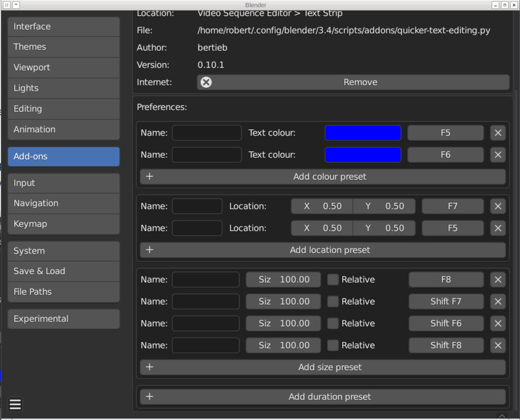
Task: Delete the F6 colour preset
Action: [x=498, y=155]
